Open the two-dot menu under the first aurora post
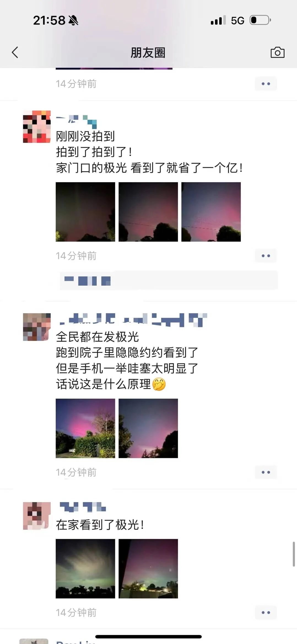 [x=266, y=256]
